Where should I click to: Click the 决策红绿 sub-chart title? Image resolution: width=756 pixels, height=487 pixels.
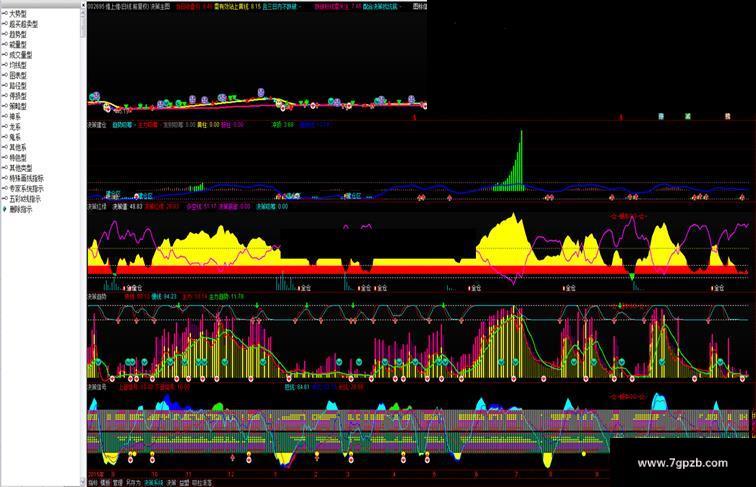97,206
